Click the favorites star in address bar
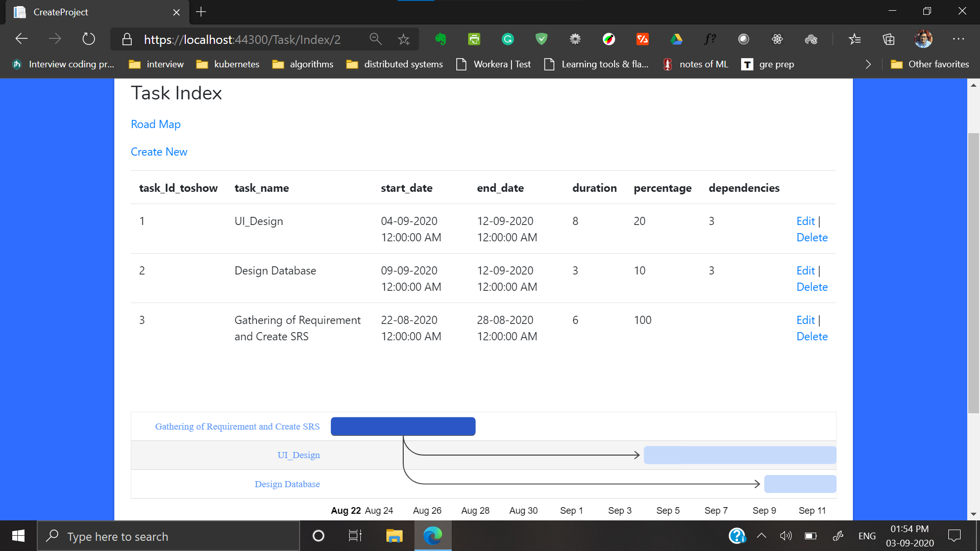Viewport: 980px width, 551px height. 404,39
